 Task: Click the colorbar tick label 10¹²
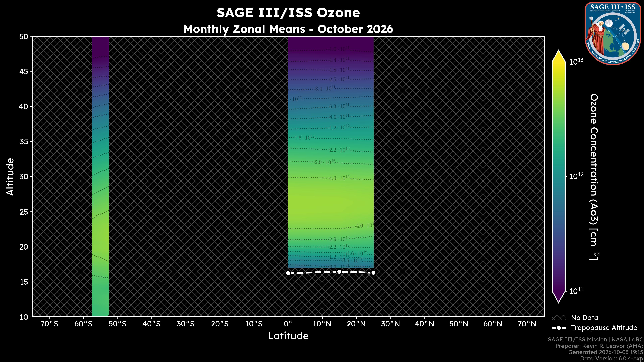tap(576, 176)
